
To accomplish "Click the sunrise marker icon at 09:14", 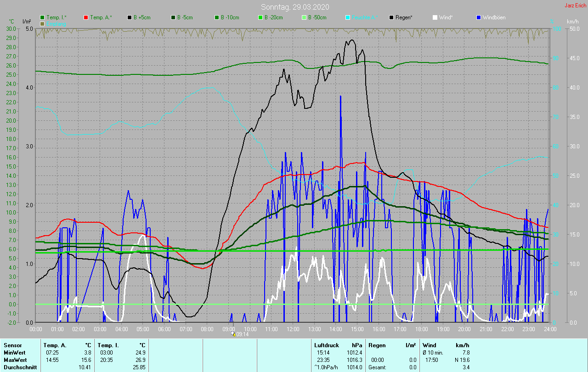I will coord(233,334).
